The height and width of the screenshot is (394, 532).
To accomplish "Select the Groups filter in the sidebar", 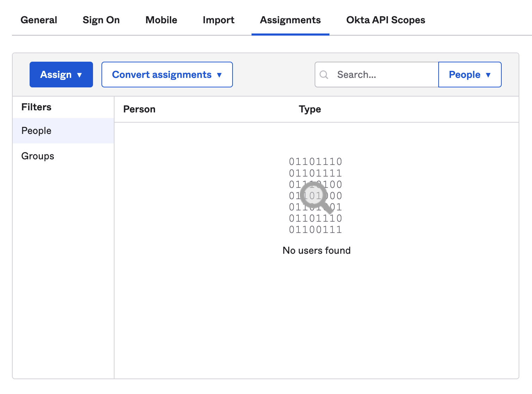I will (37, 156).
